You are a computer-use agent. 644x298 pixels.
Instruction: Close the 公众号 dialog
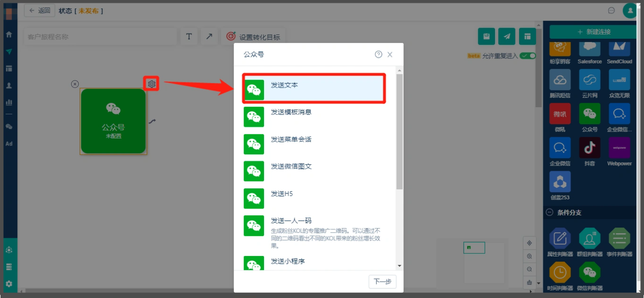point(390,55)
